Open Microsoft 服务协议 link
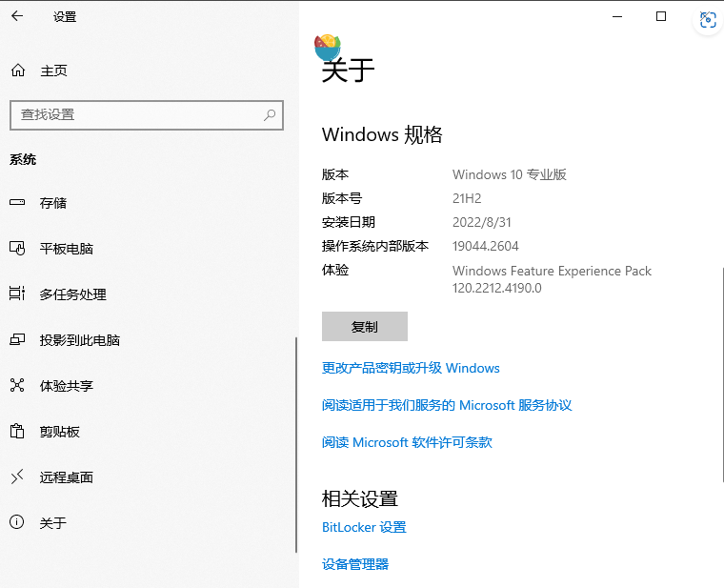The width and height of the screenshot is (724, 588). pyautogui.click(x=447, y=405)
